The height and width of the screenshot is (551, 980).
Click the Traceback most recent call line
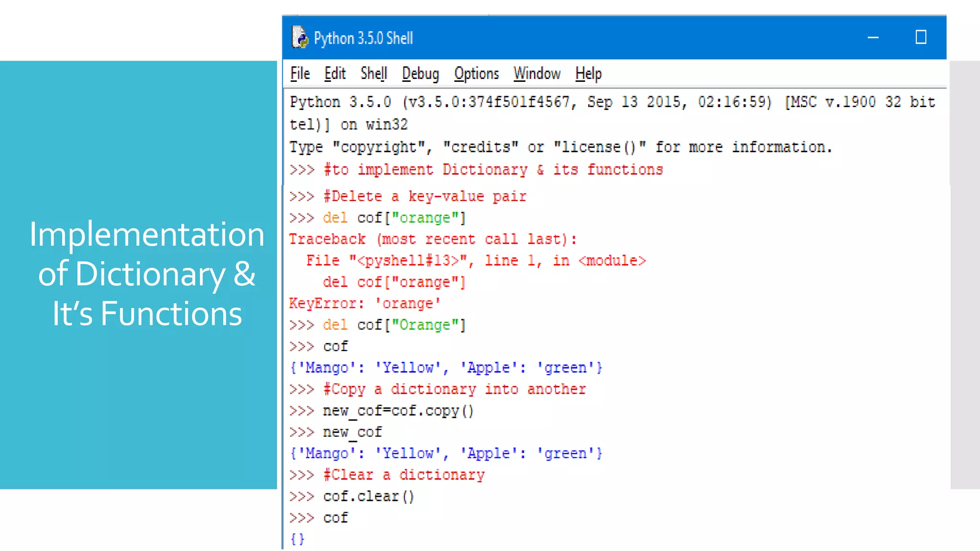click(x=433, y=239)
